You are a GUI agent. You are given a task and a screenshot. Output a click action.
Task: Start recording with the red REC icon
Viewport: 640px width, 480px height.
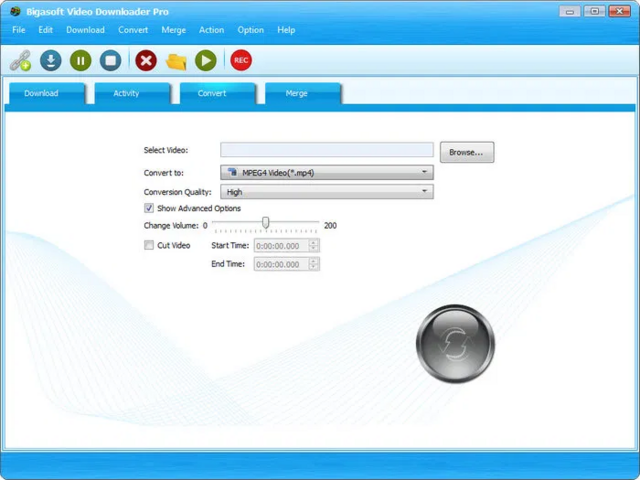[x=241, y=60]
